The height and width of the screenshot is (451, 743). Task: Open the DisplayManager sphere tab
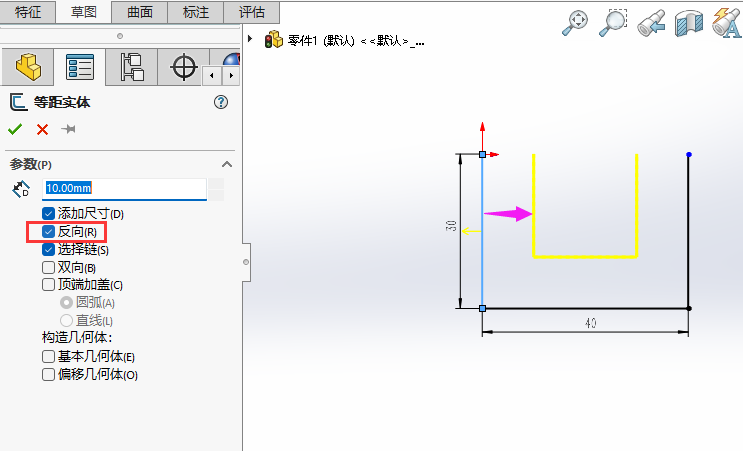coord(232,59)
